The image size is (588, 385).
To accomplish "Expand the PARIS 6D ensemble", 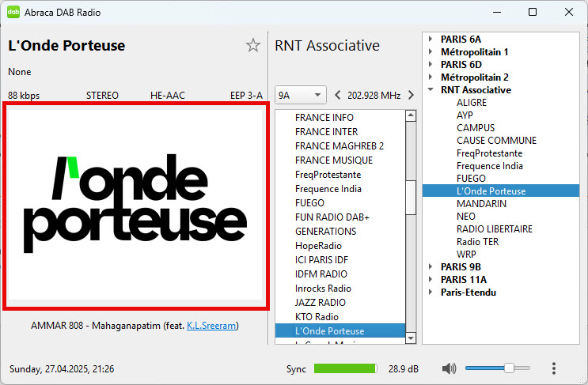I will click(x=431, y=64).
